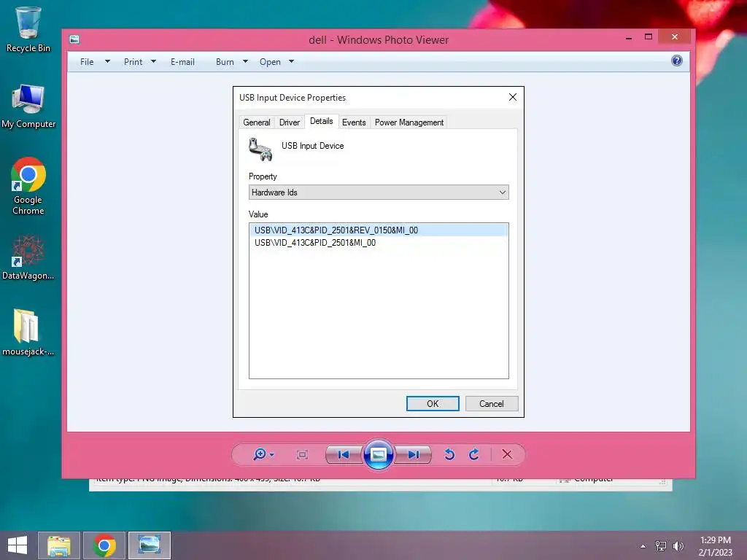
Task: Open Chrome from the taskbar
Action: 104,545
